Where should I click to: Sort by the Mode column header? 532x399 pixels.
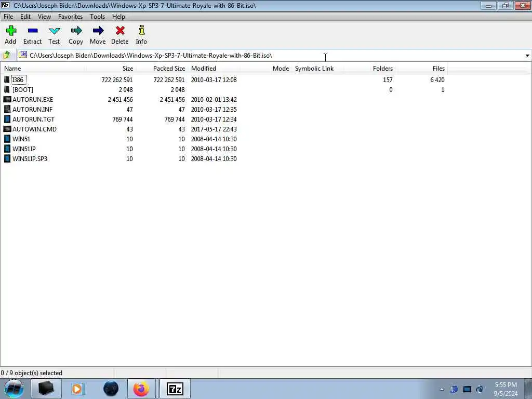coord(265,68)
